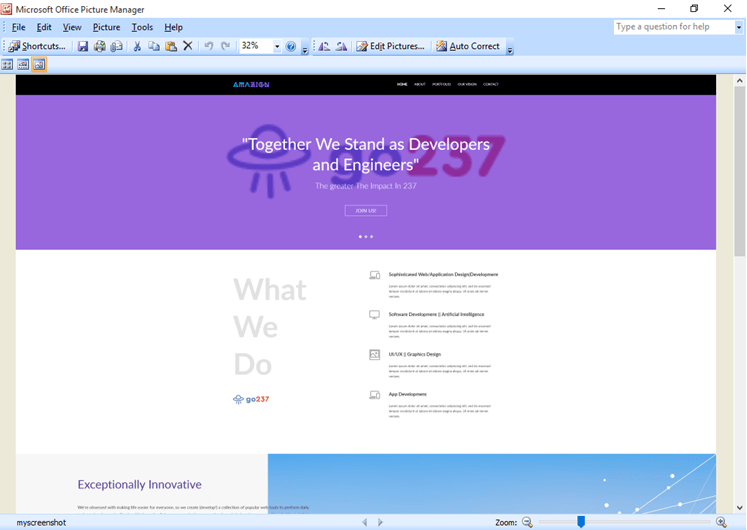Click the Print icon

[100, 46]
